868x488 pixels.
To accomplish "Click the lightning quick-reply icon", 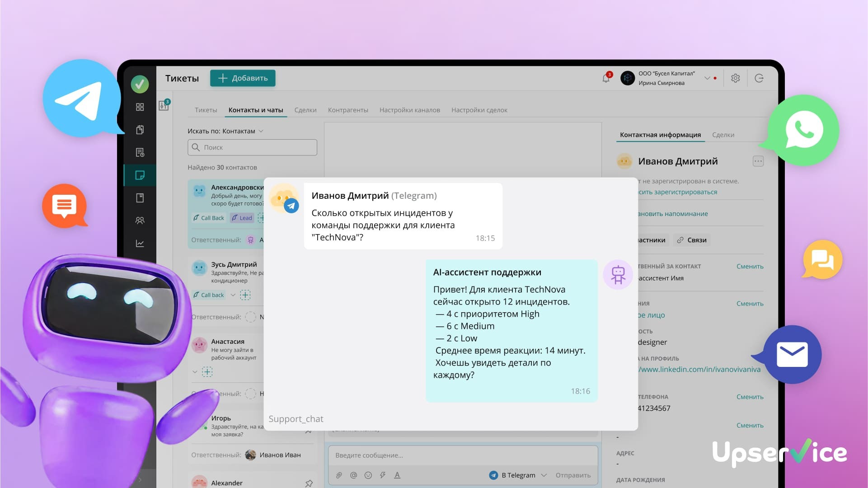I will point(383,475).
